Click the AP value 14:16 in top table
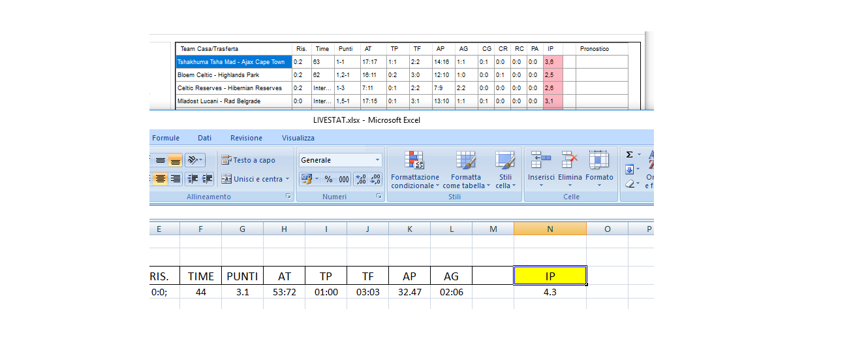This screenshot has width=868, height=358. pos(443,62)
